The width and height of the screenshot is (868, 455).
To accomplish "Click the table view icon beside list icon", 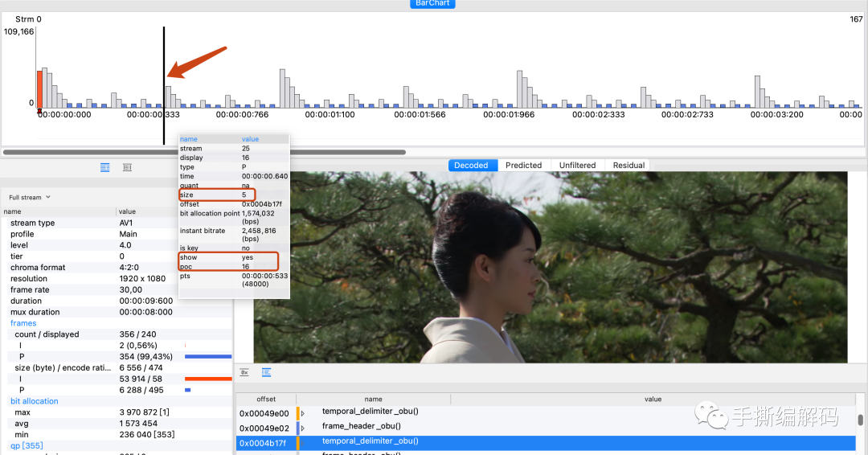I will 127,167.
